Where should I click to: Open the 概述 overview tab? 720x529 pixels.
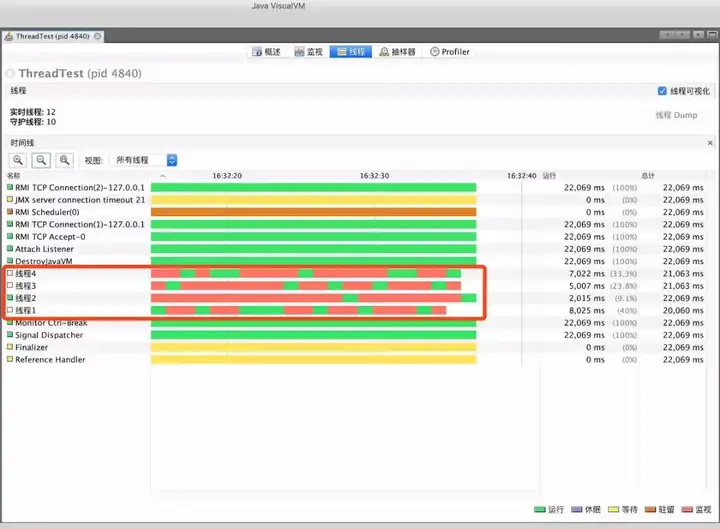[266, 51]
